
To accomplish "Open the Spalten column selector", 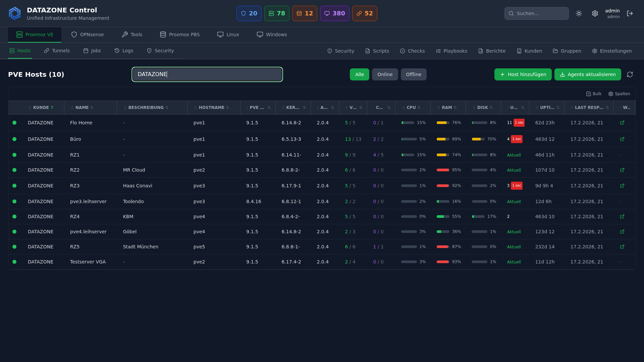I will (619, 94).
